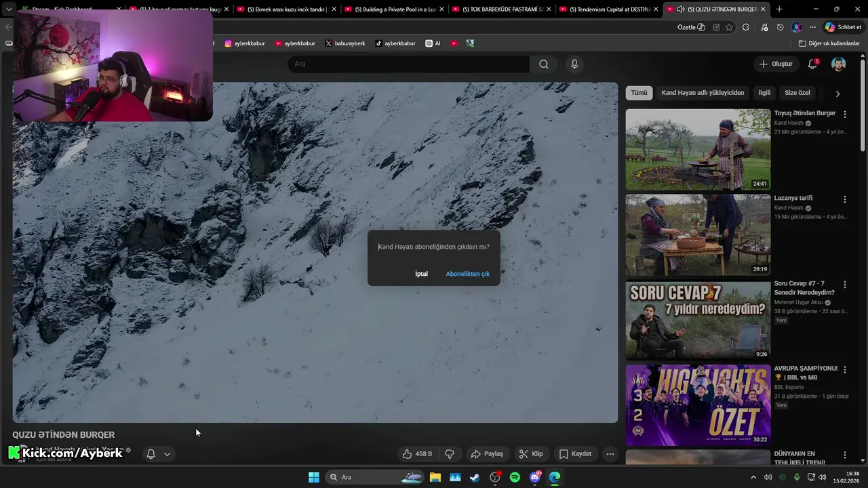
Task: Open the Lazanya tarifi title link
Action: [793, 198]
